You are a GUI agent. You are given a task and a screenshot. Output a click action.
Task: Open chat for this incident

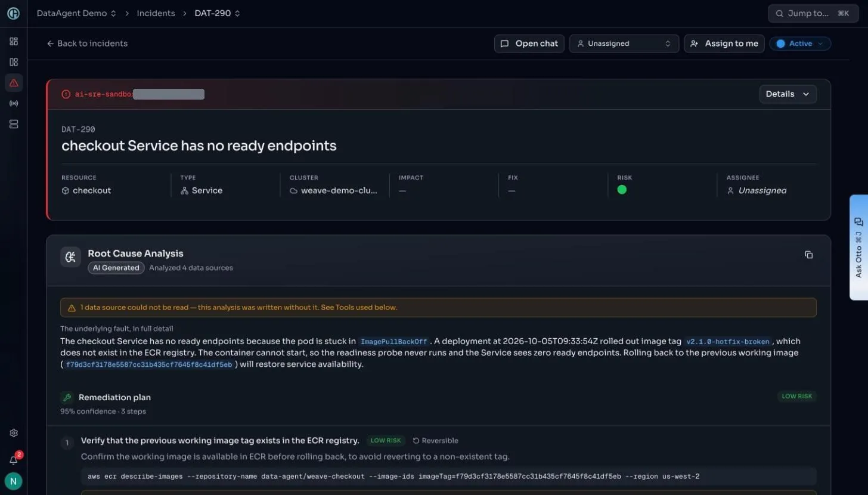pyautogui.click(x=529, y=44)
